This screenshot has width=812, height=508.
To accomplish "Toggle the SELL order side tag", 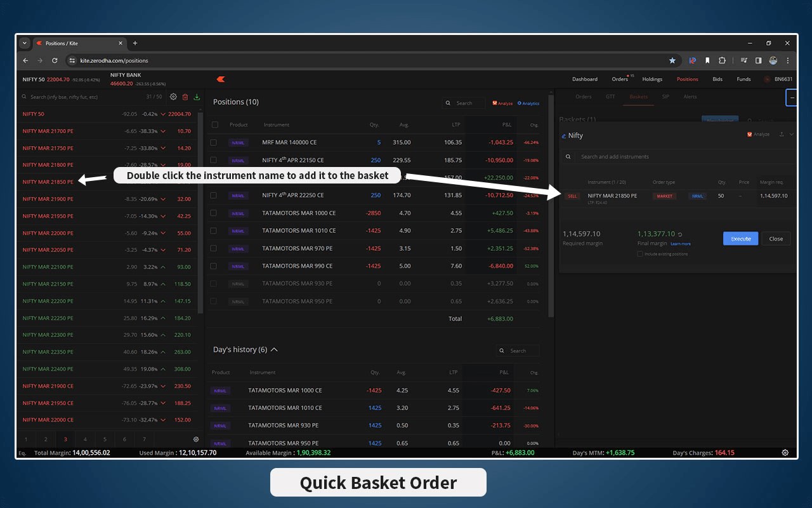I will click(x=572, y=196).
